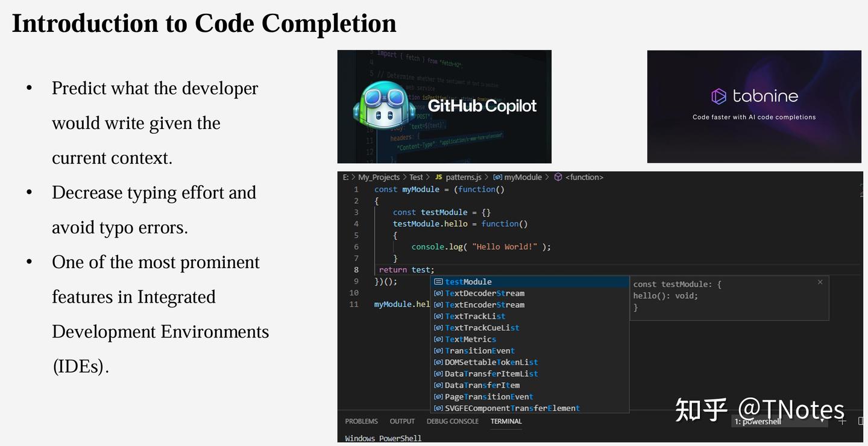This screenshot has height=446, width=868.
Task: Select patterns.js in breadcrumb
Action: pos(464,177)
